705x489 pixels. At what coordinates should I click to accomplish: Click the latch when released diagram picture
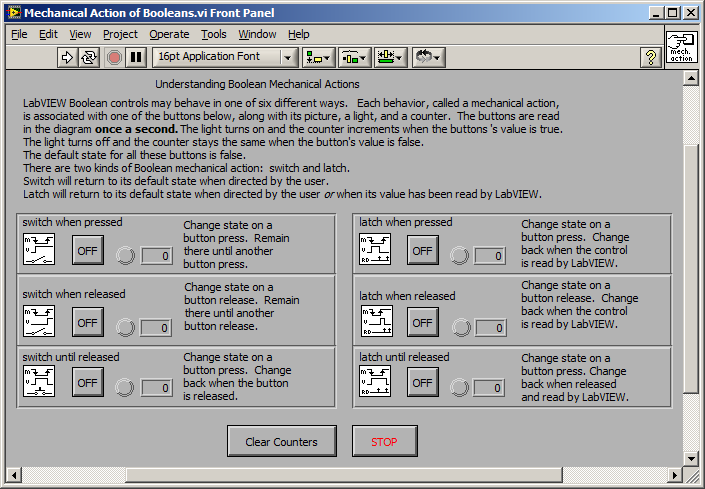point(377,321)
